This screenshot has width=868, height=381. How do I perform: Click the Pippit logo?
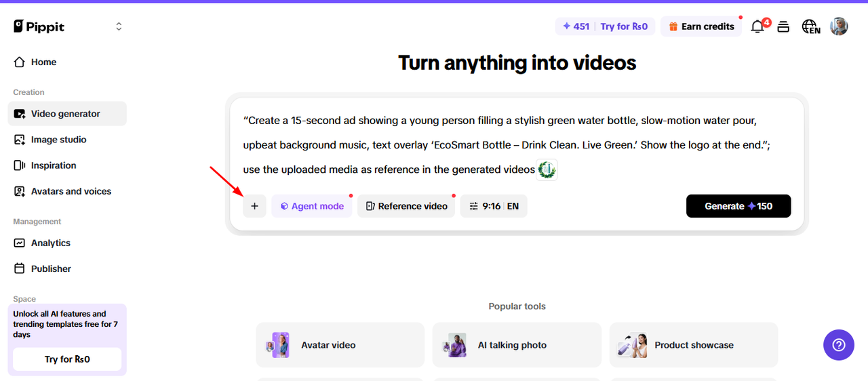point(39,26)
